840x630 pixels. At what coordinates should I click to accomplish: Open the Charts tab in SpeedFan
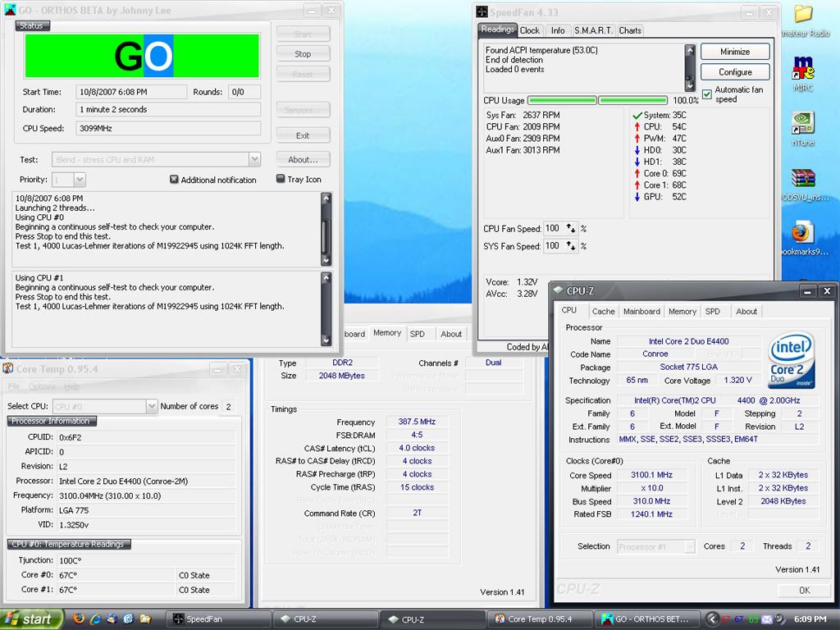pyautogui.click(x=630, y=30)
